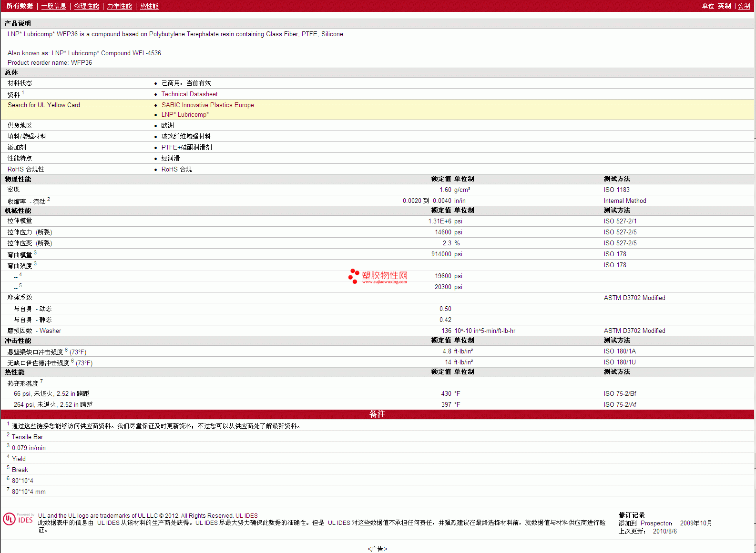Click footnote 7 marker beside 热变形温度
The width and height of the screenshot is (756, 553).
coord(41,381)
